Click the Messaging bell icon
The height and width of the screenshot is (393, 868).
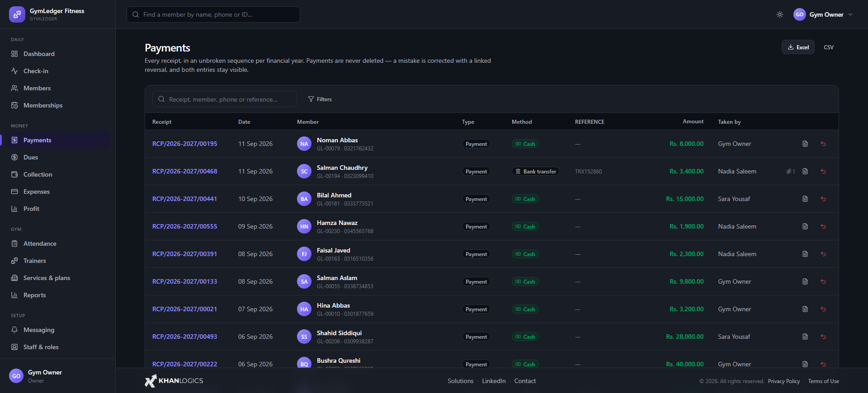tap(14, 330)
